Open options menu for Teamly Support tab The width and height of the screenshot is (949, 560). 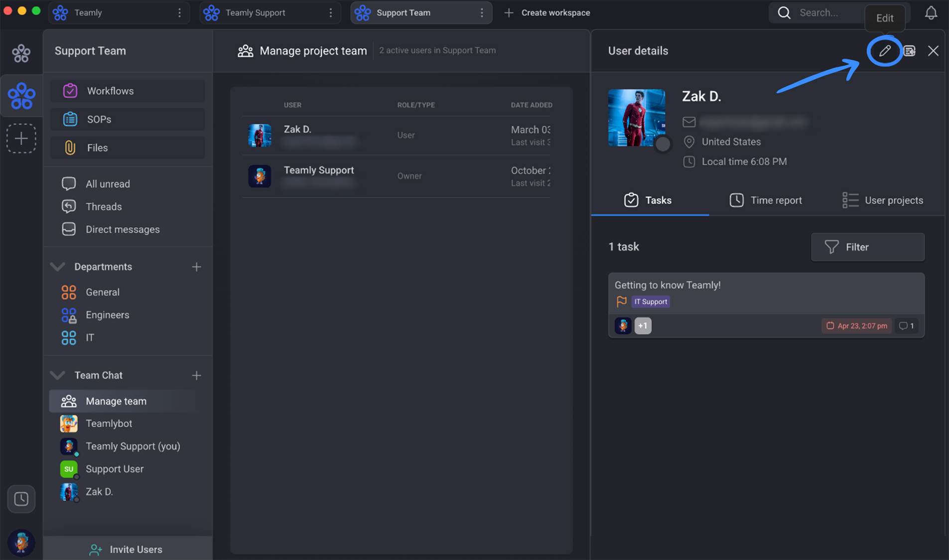[x=331, y=13]
